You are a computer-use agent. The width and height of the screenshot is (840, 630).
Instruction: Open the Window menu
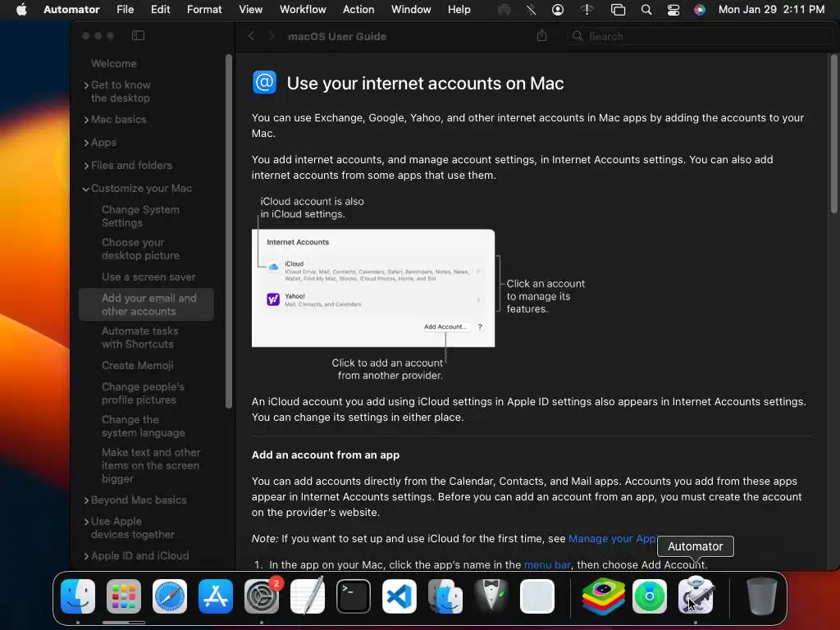pyautogui.click(x=411, y=9)
